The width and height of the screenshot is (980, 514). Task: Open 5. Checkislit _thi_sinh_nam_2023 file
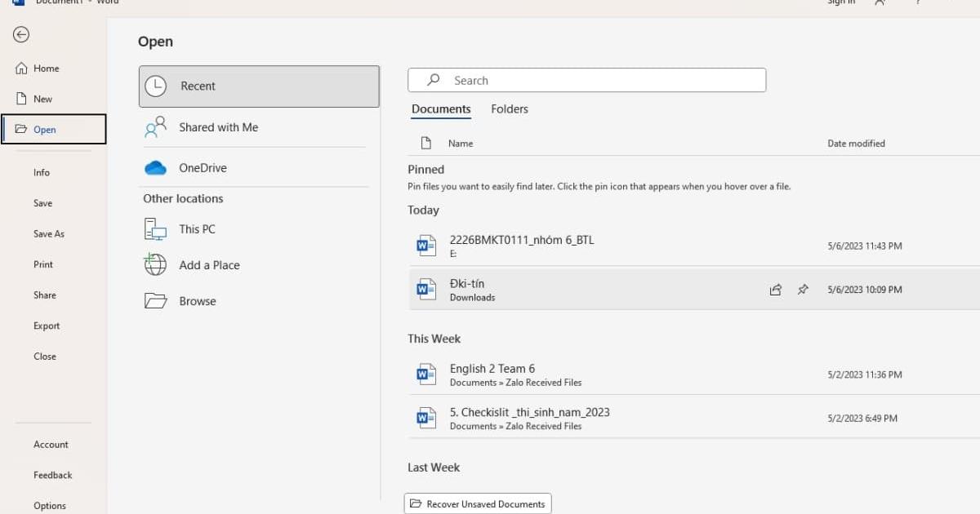click(x=529, y=413)
